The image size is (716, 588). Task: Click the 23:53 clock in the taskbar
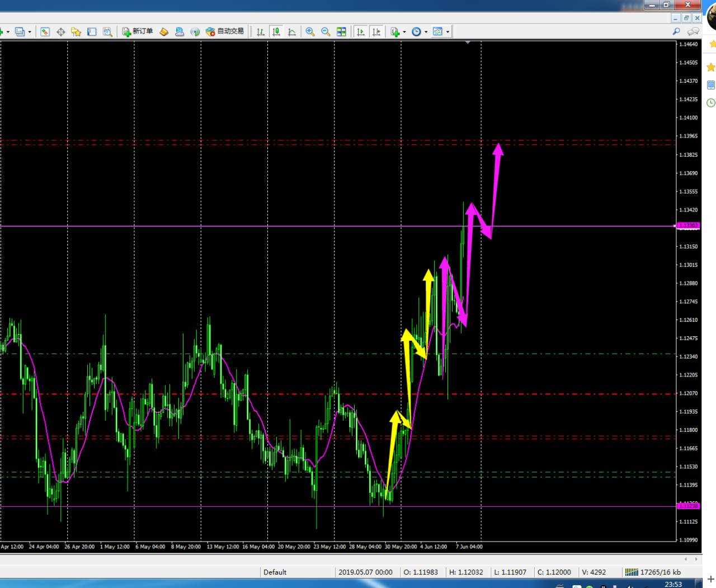point(673,584)
